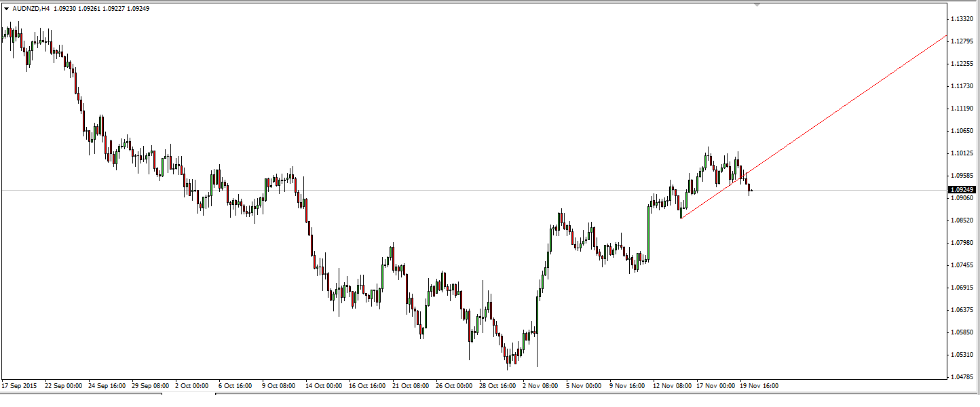Click the 5 Nov 00:00 time label
Viewport: 980px width, 407px height.
584,386
